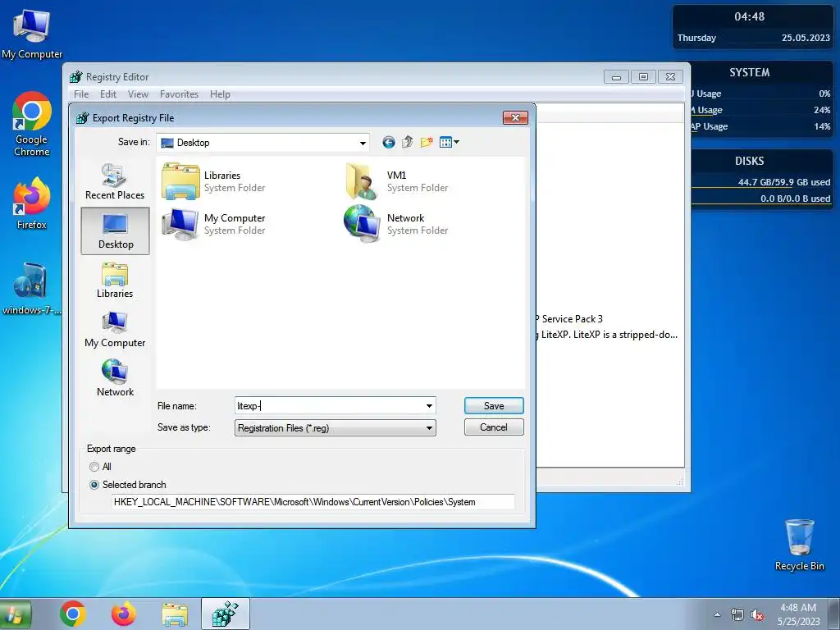Open the View Menu dropdown arrow

pos(456,142)
